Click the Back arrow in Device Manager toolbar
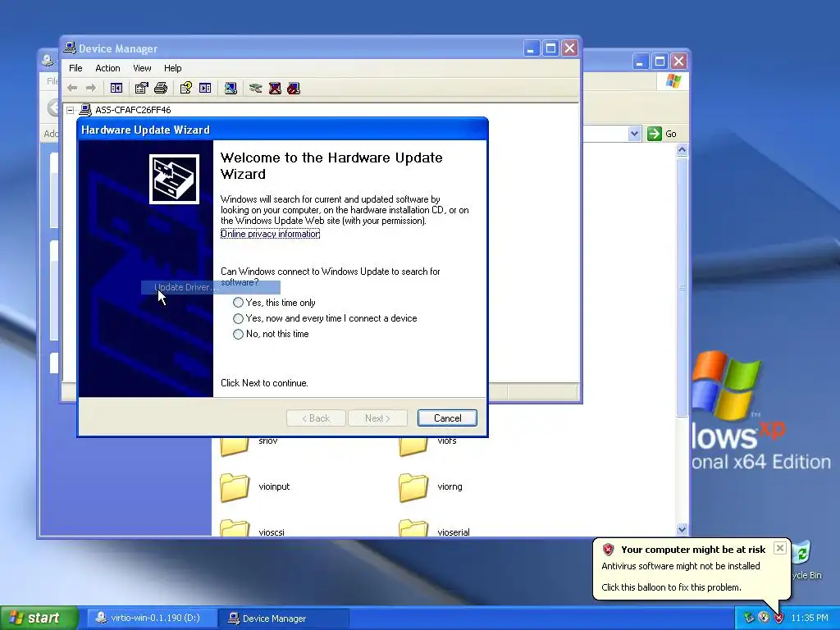This screenshot has width=840, height=630. (x=72, y=88)
